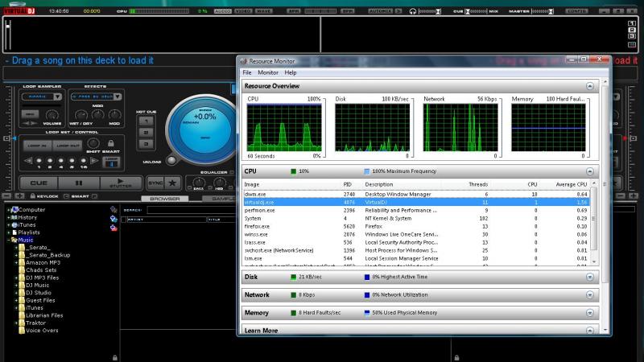Select waveform zoom level 3
Image resolution: width=644 pixels, height=362 pixels.
[632, 36]
